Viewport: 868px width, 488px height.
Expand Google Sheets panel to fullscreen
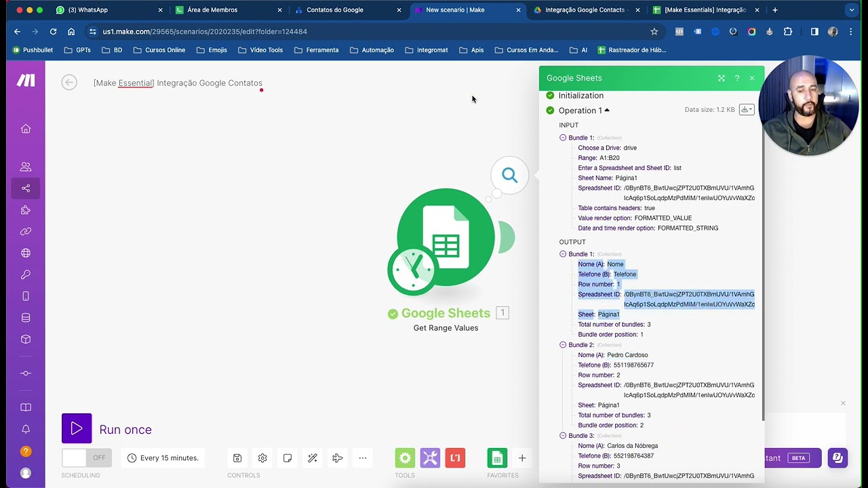click(722, 78)
